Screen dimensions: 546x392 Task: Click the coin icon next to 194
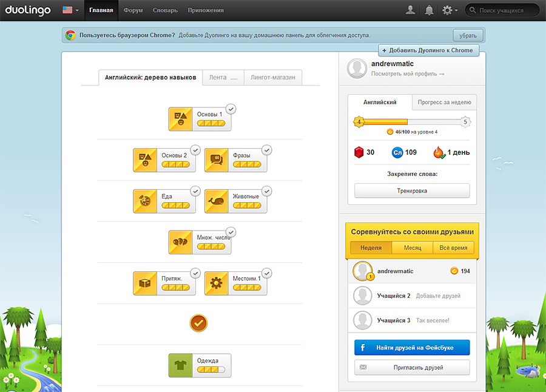(454, 271)
